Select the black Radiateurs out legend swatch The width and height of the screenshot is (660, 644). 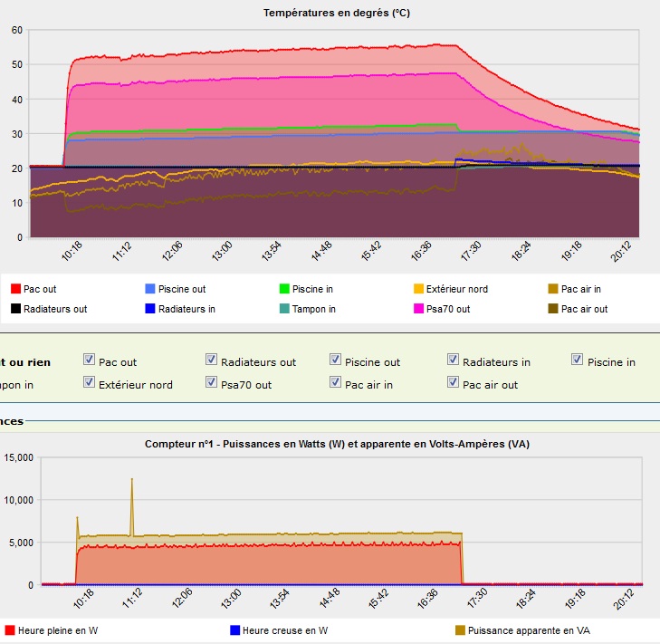point(14,309)
